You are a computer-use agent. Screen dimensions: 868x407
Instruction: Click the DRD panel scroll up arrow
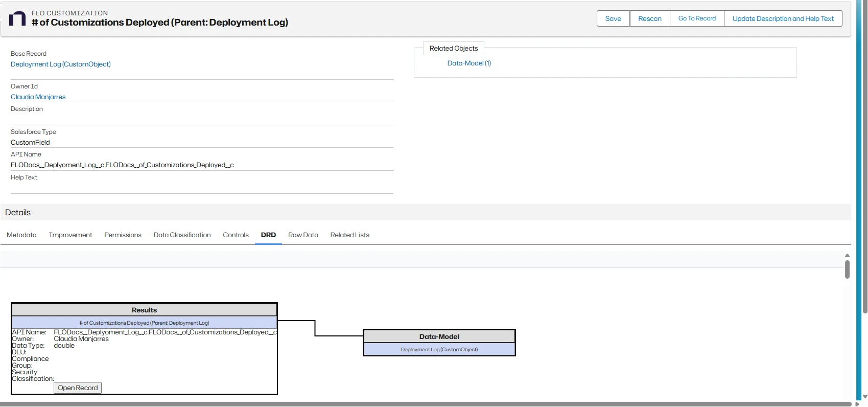pyautogui.click(x=847, y=255)
